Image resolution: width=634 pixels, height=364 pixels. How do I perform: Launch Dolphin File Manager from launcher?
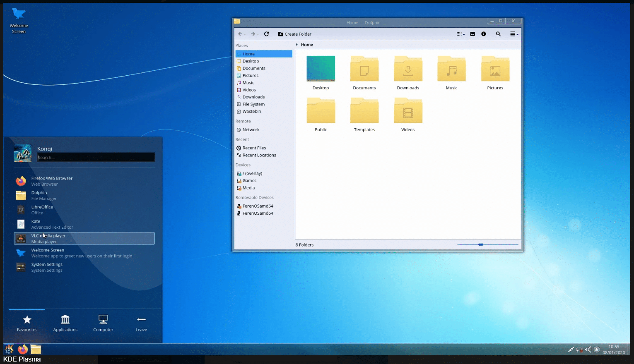click(84, 195)
